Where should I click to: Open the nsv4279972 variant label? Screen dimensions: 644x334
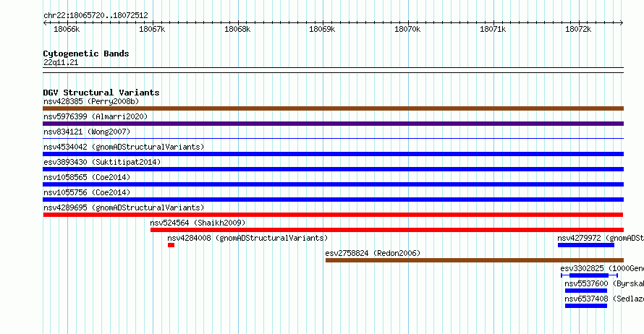pyautogui.click(x=601, y=238)
